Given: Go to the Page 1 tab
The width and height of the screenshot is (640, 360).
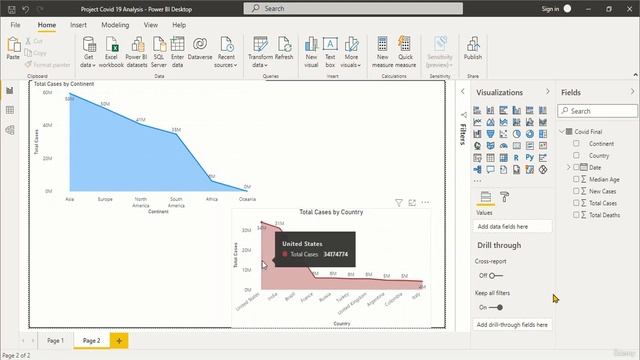Looking at the screenshot, I should (56, 340).
